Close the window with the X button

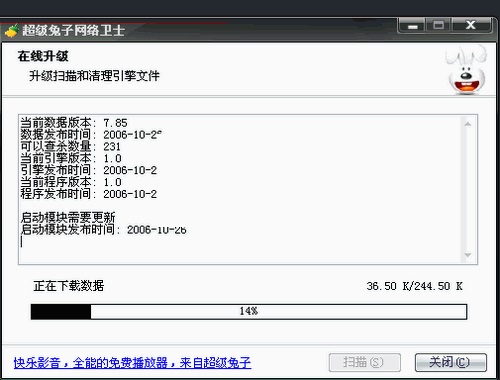[471, 26]
